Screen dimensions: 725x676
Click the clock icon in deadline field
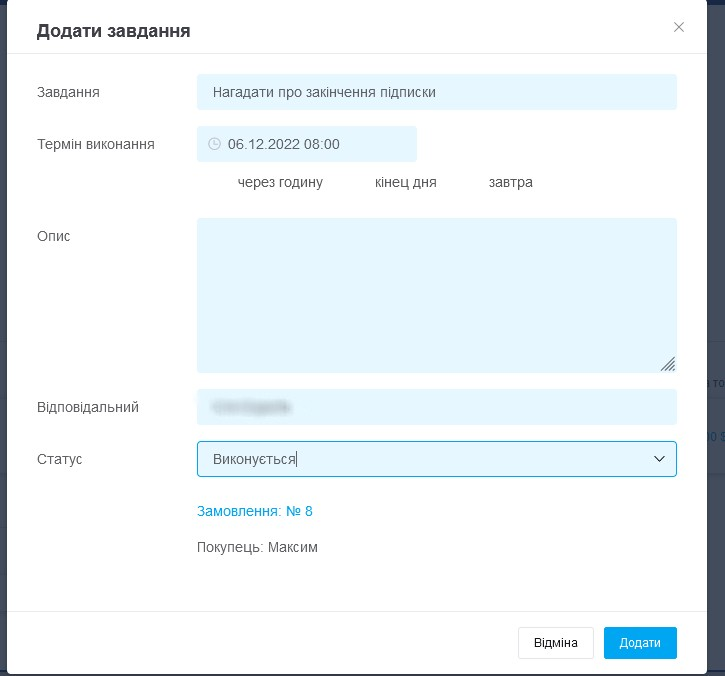click(214, 144)
